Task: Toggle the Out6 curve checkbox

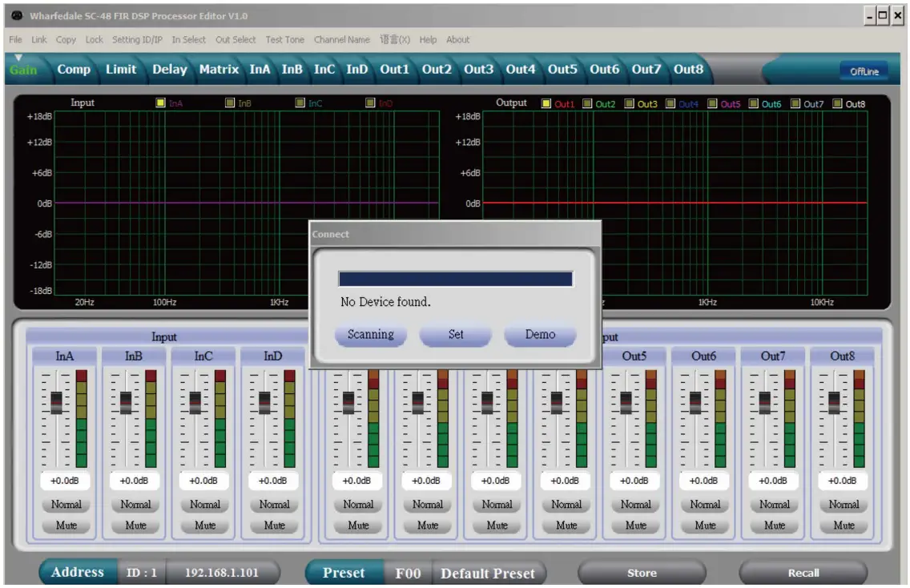Action: [x=753, y=104]
